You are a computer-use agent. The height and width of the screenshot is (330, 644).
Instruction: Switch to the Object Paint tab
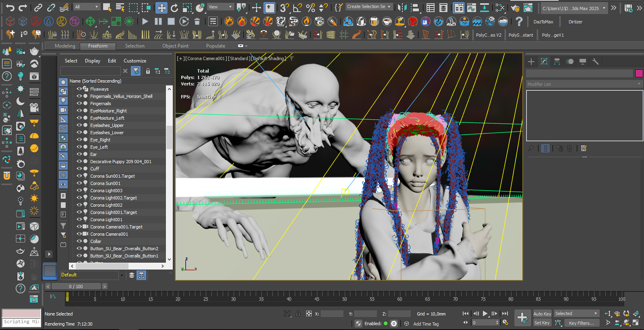pyautogui.click(x=175, y=46)
